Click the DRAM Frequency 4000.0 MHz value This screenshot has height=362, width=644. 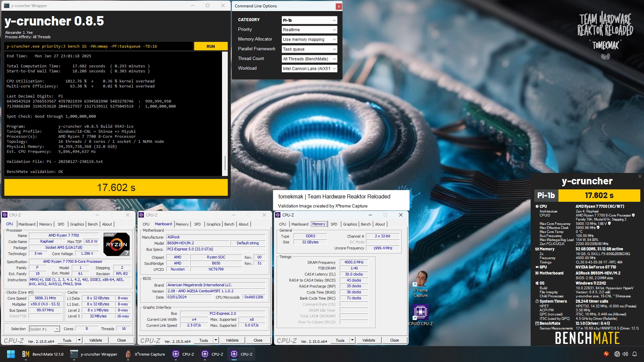[x=354, y=262]
